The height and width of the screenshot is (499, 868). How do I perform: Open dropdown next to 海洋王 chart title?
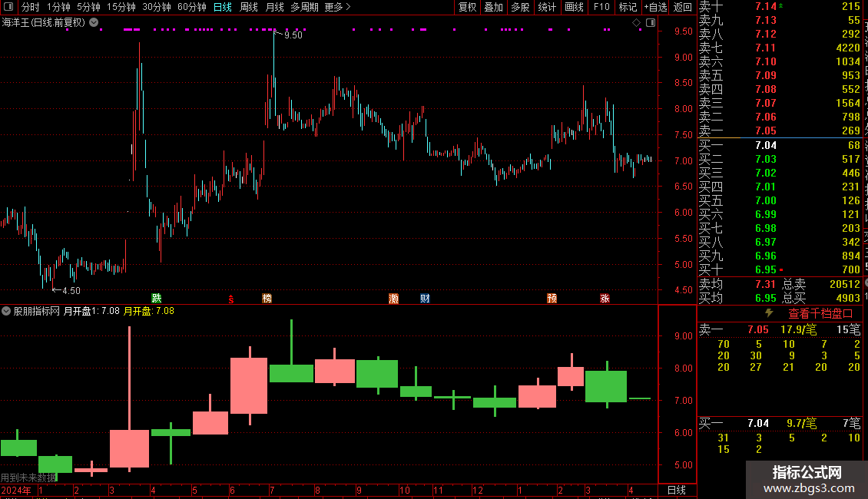94,23
